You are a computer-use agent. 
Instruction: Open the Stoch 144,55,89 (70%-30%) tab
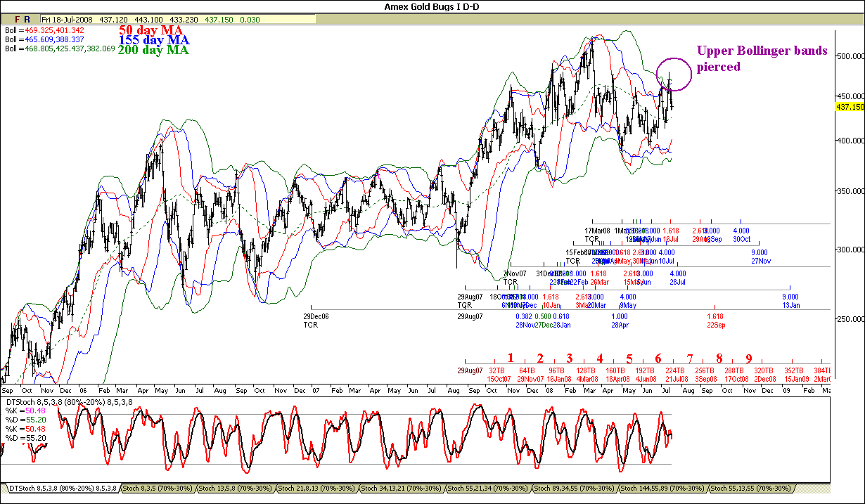(x=663, y=487)
